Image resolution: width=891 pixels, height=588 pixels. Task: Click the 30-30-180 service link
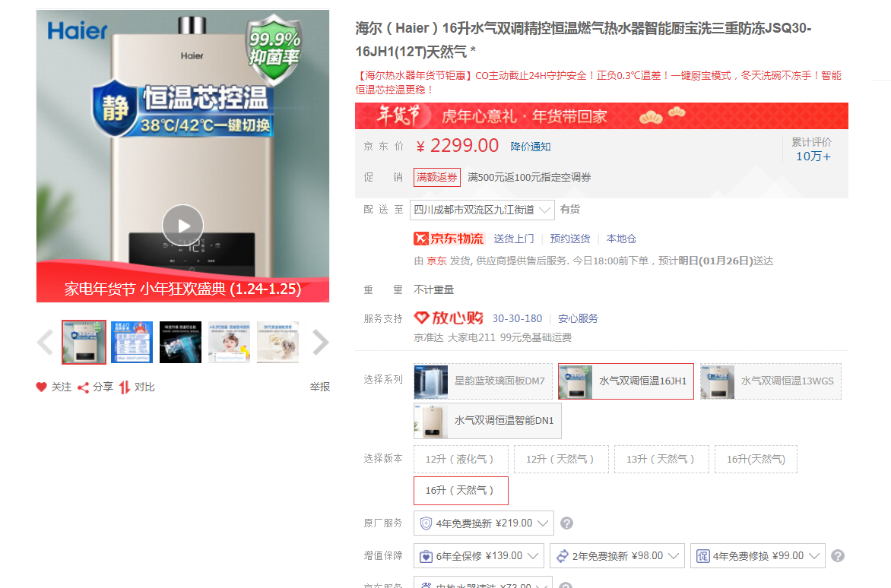(x=517, y=318)
